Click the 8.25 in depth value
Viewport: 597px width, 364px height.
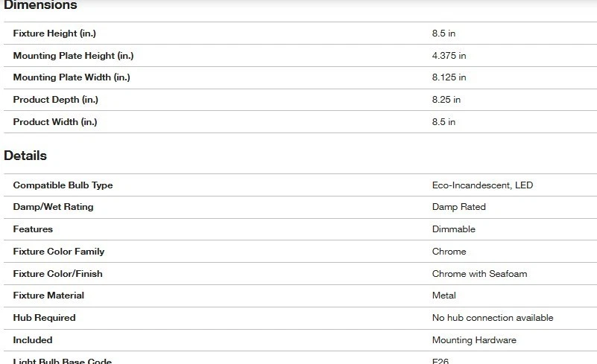point(446,100)
